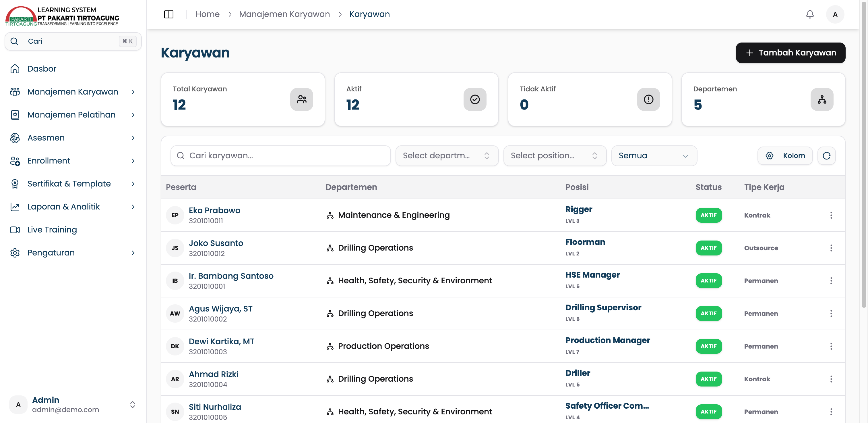
Task: Click the Tidak Aktif alert icon
Action: (648, 99)
